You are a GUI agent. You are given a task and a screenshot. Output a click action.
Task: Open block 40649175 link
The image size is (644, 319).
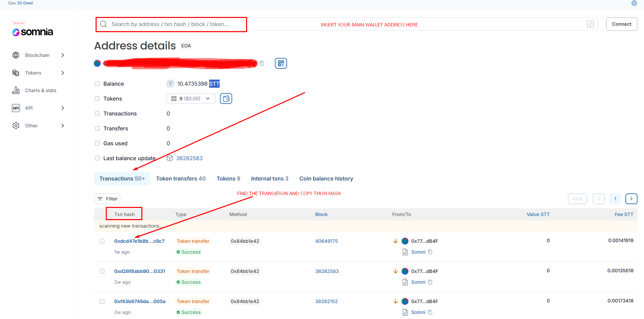point(326,241)
